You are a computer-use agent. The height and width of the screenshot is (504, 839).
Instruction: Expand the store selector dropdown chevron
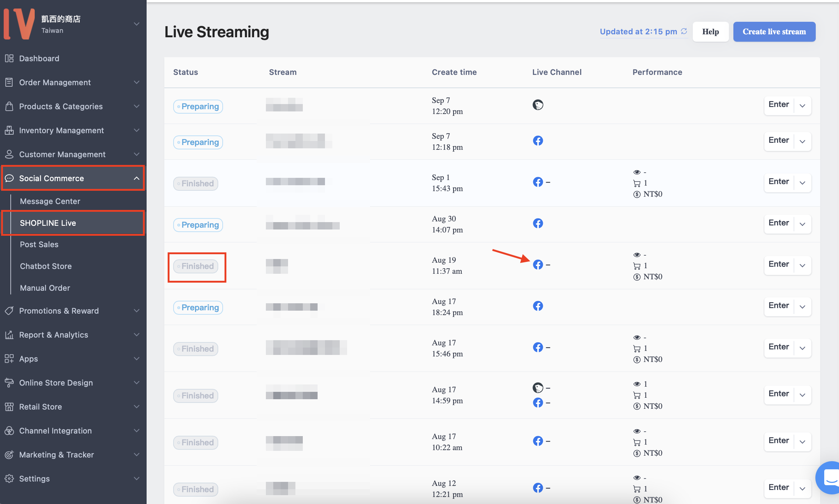coord(137,24)
